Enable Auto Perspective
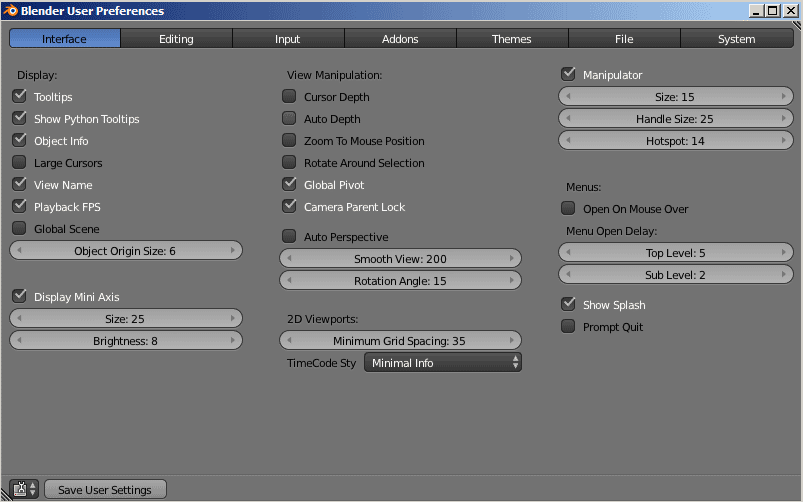The image size is (803, 502). 289,236
